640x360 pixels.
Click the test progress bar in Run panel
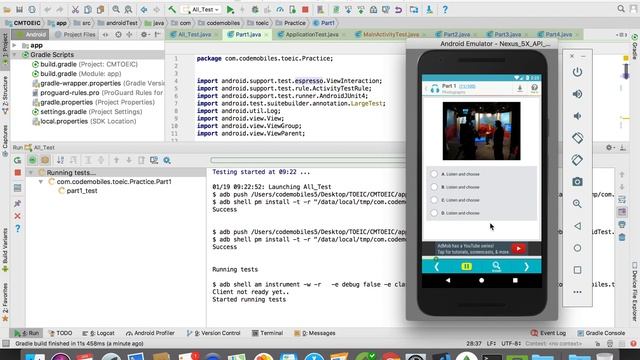click(308, 160)
